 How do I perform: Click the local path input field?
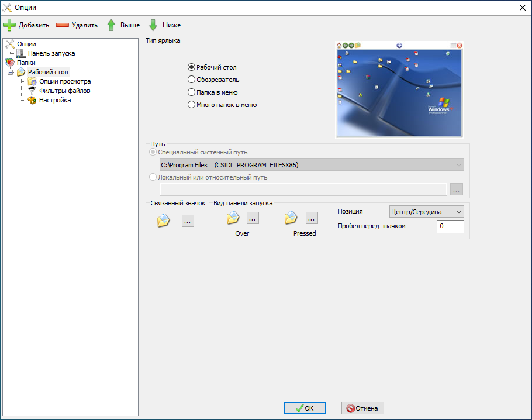point(303,189)
